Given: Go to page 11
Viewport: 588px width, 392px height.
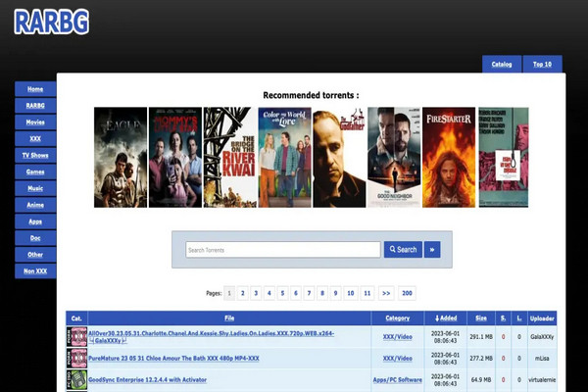Looking at the screenshot, I should tap(367, 293).
